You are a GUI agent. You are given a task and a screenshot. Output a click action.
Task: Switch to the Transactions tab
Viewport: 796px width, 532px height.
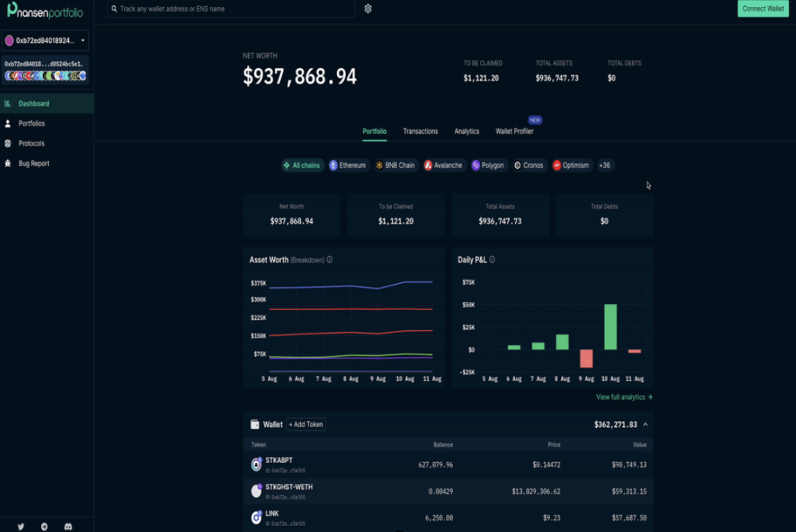pos(420,131)
